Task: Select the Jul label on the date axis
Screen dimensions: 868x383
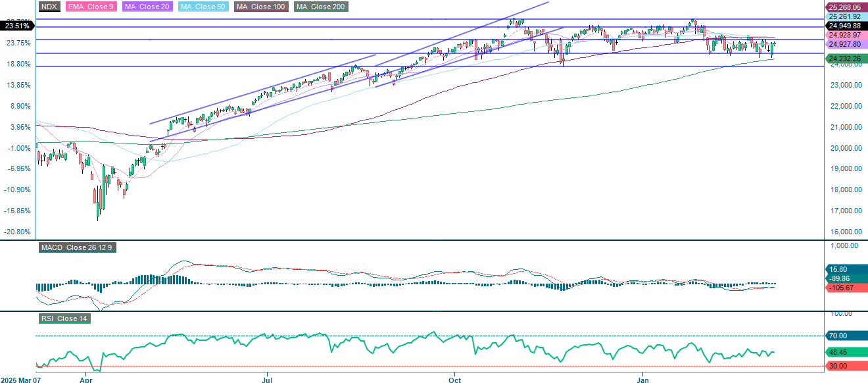Action: click(x=267, y=380)
